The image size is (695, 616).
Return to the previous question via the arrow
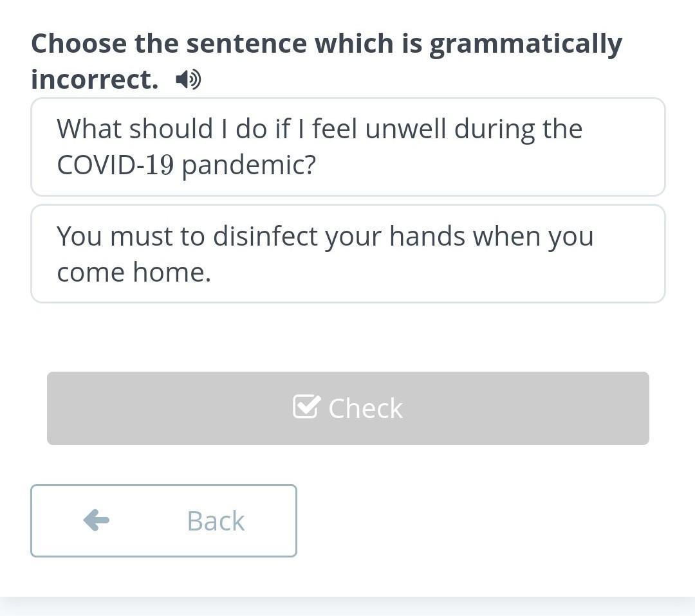coord(97,520)
